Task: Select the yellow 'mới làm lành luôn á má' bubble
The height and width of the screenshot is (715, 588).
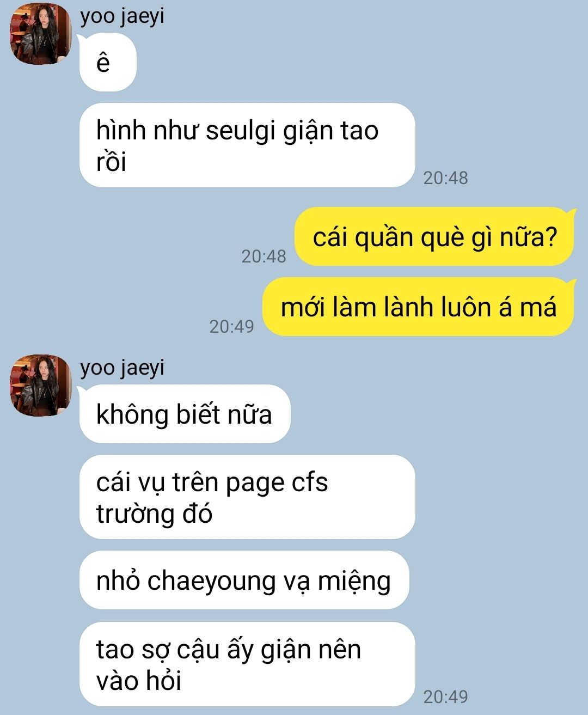Action: (418, 307)
